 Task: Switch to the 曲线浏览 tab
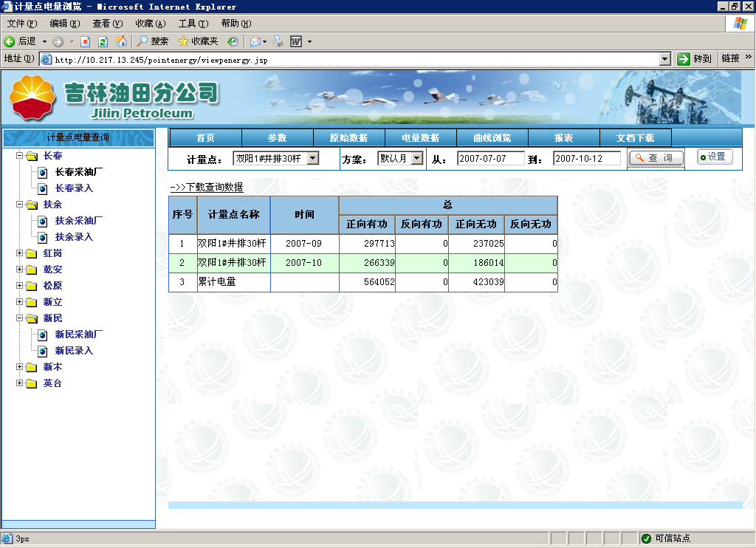pos(492,138)
